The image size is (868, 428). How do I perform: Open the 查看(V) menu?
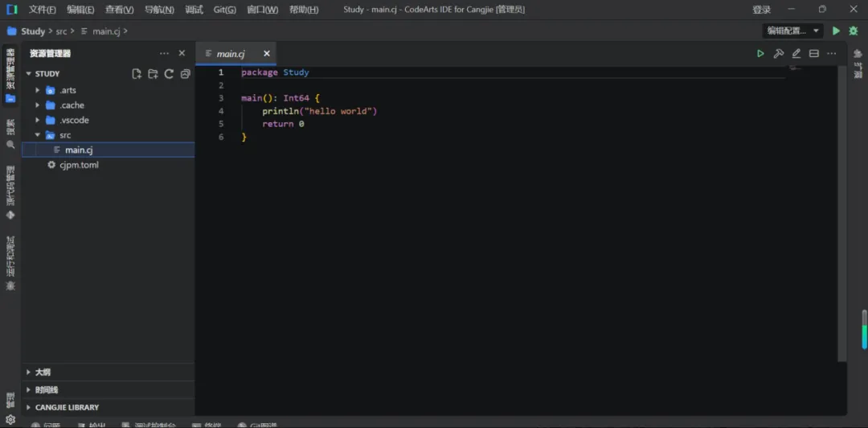[120, 10]
